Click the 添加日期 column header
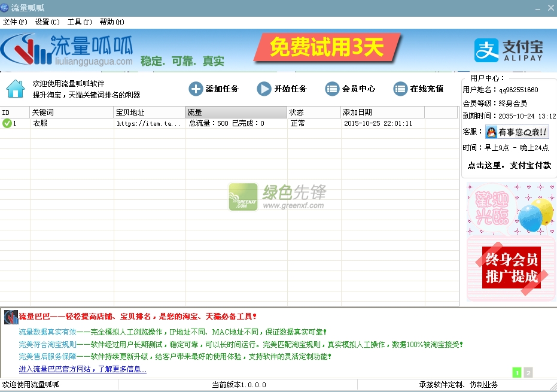This screenshot has width=557, height=392. pyautogui.click(x=383, y=113)
